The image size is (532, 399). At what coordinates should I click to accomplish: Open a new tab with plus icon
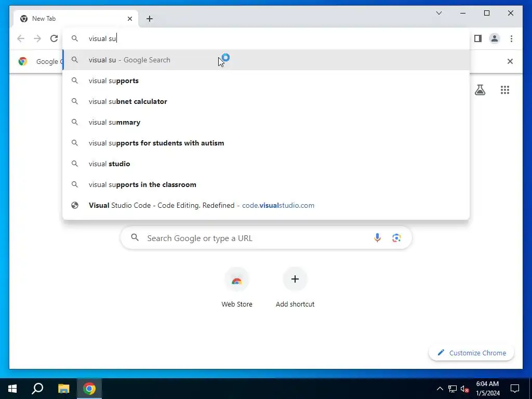(x=150, y=19)
